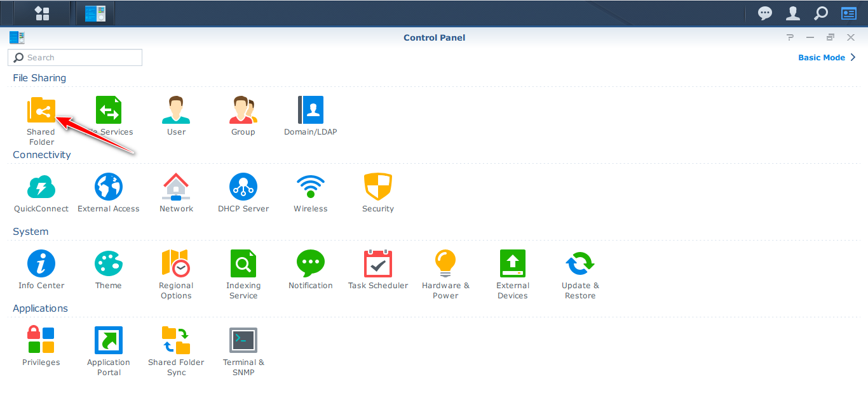This screenshot has width=868, height=398.
Task: Open the notifications speech bubble icon
Action: [766, 13]
